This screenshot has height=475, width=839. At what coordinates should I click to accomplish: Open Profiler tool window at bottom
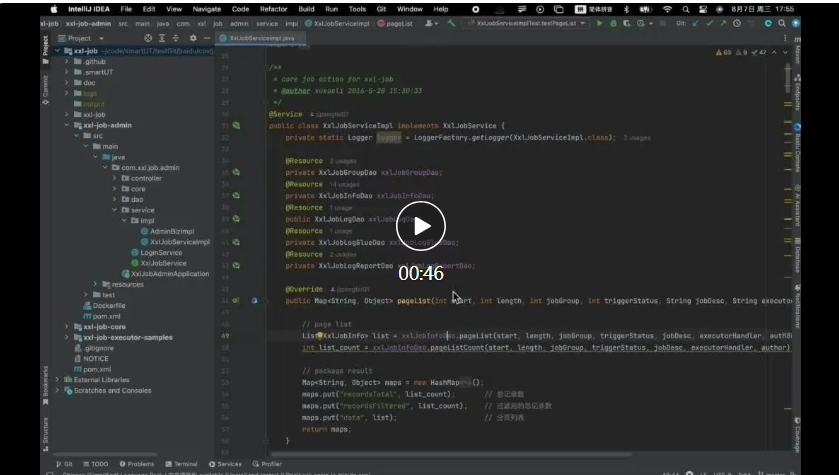[267, 464]
